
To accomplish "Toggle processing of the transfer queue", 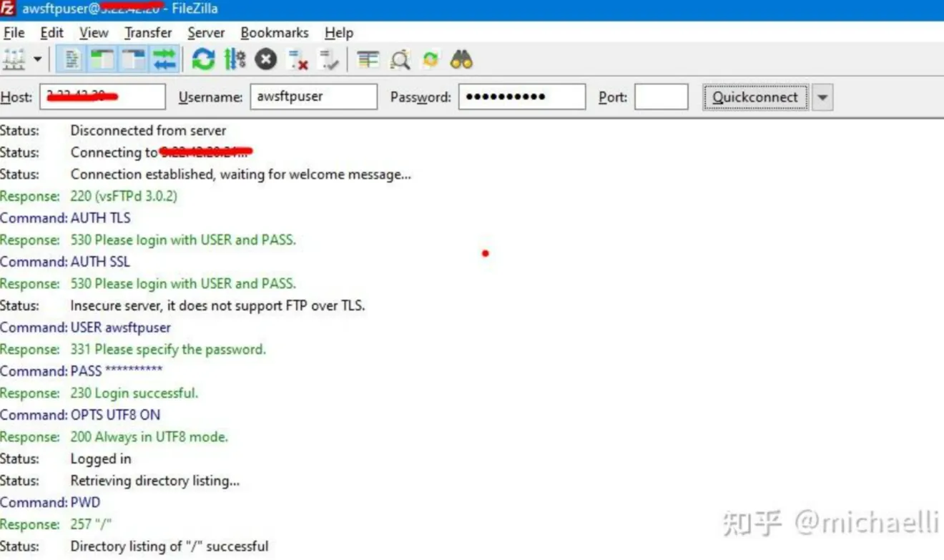I will (x=235, y=60).
